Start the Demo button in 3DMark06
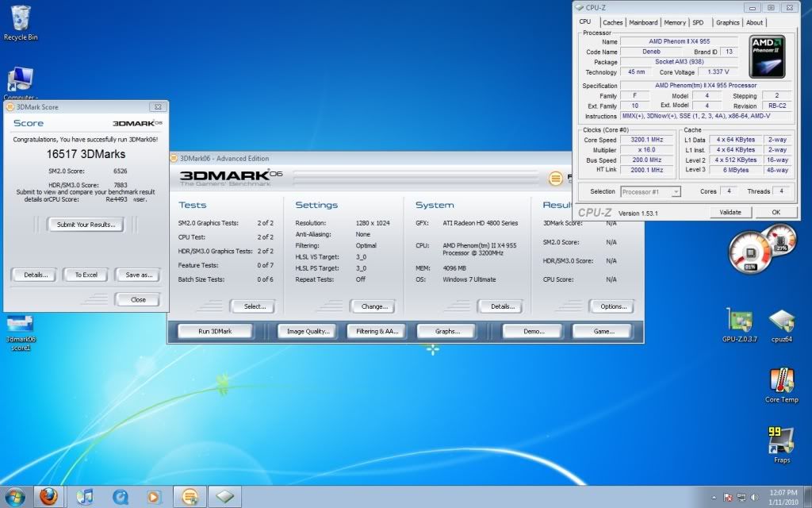This screenshot has height=508, width=812. pos(533,331)
